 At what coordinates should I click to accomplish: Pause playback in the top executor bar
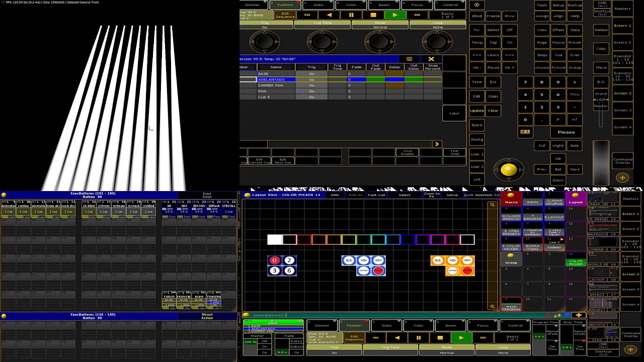tap(351, 16)
